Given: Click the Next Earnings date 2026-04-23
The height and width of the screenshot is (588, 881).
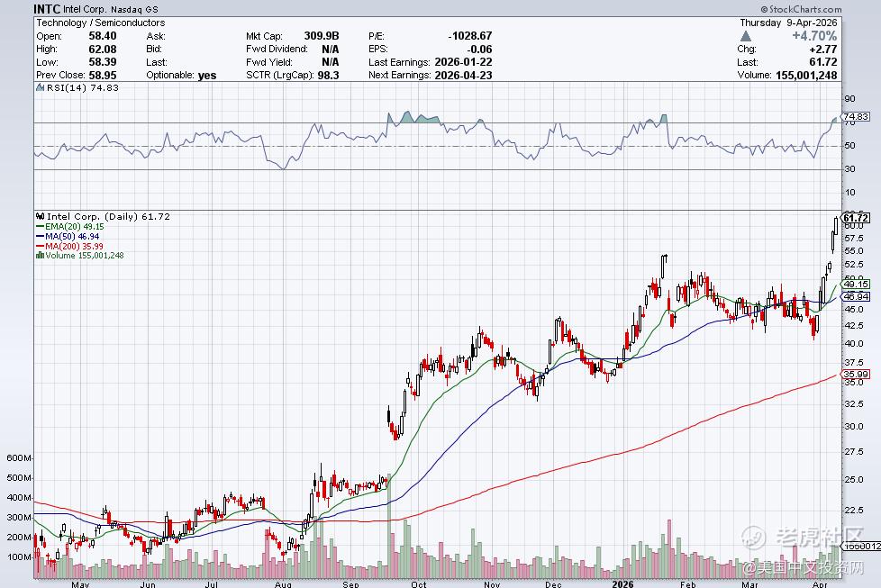Looking at the screenshot, I should tap(463, 75).
